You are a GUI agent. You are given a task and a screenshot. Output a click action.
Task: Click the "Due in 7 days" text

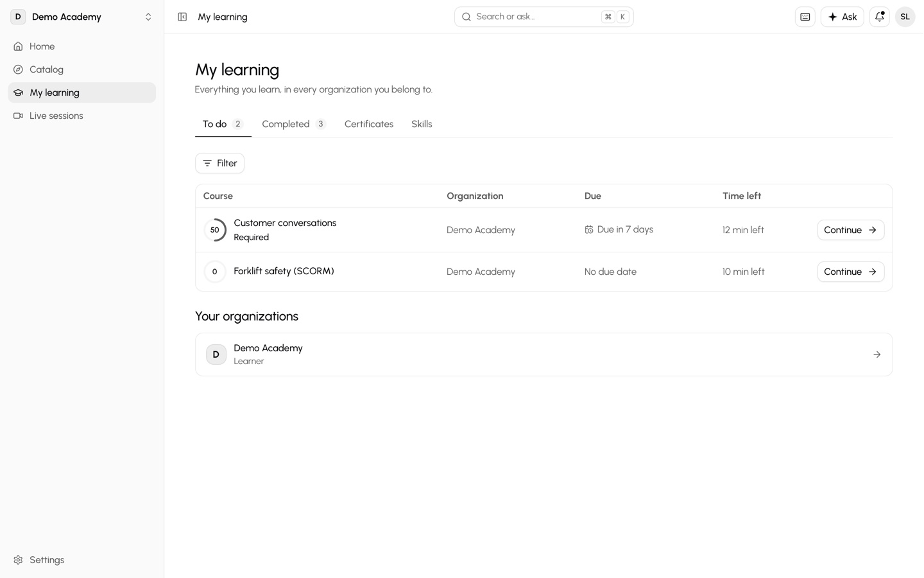tap(625, 229)
